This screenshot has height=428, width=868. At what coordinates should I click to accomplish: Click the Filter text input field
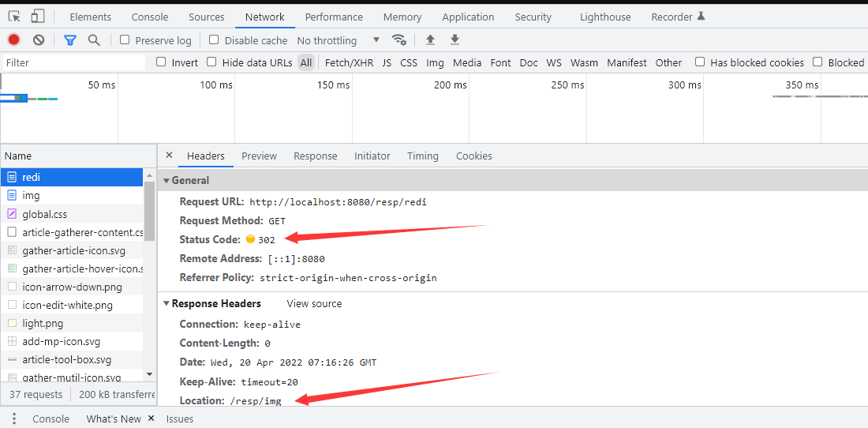[x=73, y=62]
